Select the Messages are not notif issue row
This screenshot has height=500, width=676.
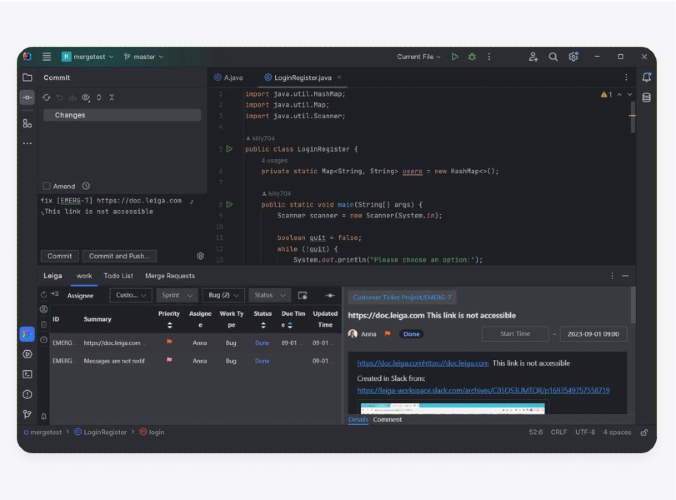point(195,361)
